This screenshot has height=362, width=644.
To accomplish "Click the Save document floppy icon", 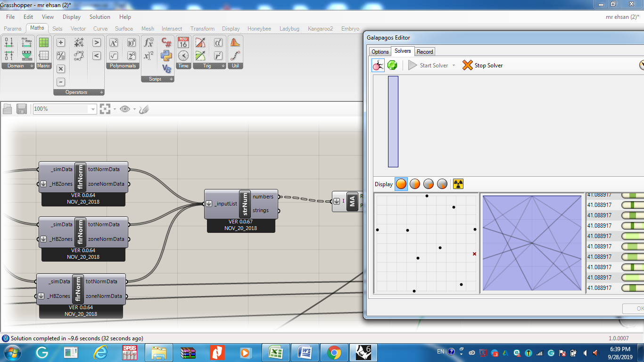I will click(21, 109).
